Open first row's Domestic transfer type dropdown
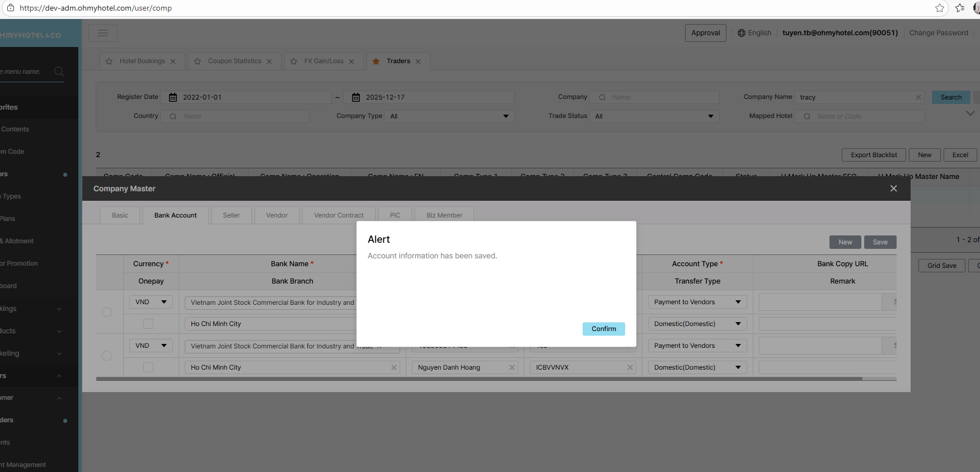Screen dimensions: 980x472 point(697,324)
